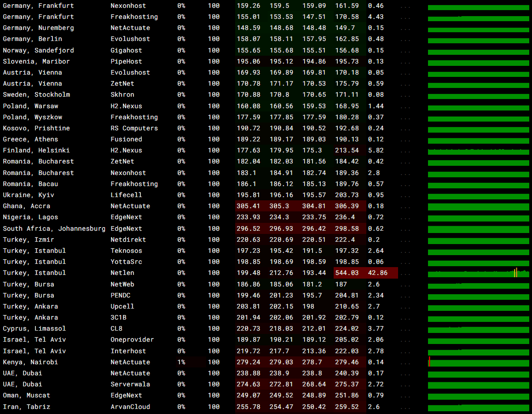
Task: Click the 4.43 deviation for Freakhosting Frankfurt
Action: coord(376,17)
